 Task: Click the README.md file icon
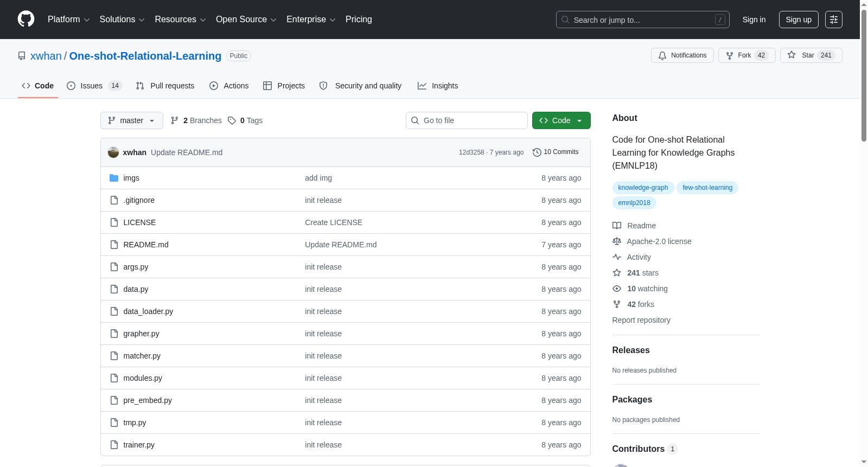[x=114, y=245]
